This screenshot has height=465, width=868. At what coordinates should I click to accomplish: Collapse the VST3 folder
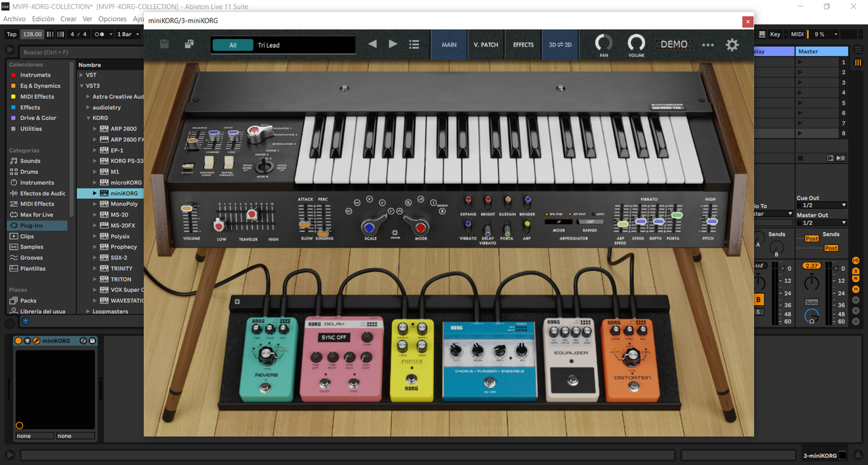point(81,86)
